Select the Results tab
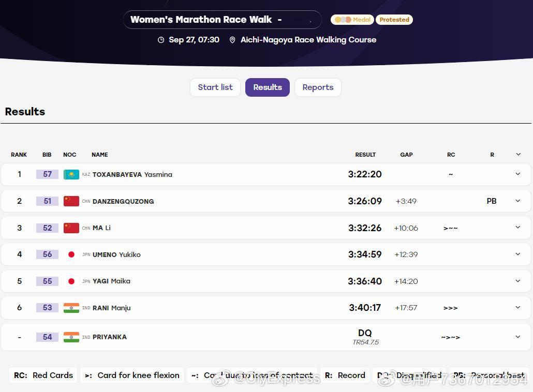Image resolution: width=533 pixels, height=392 pixels. [268, 87]
